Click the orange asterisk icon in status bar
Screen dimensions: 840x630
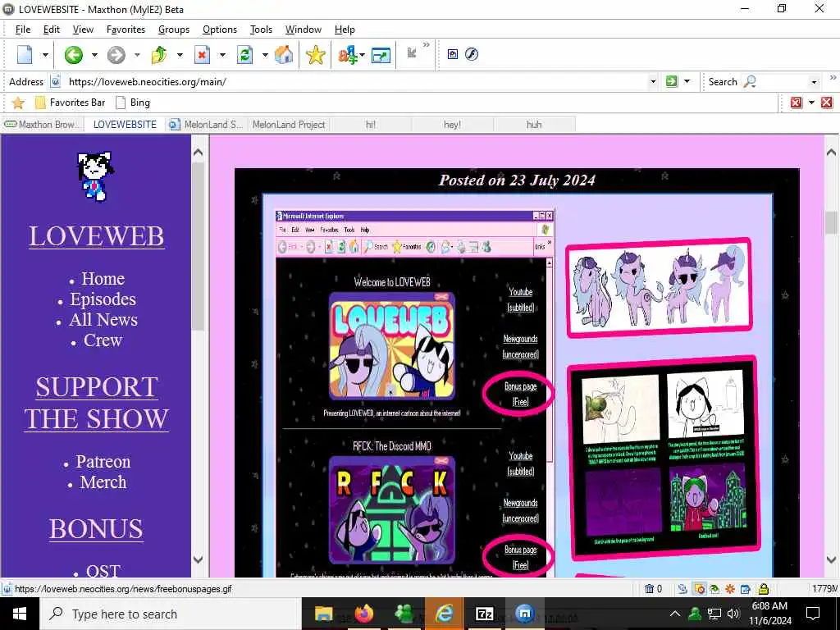[729, 589]
